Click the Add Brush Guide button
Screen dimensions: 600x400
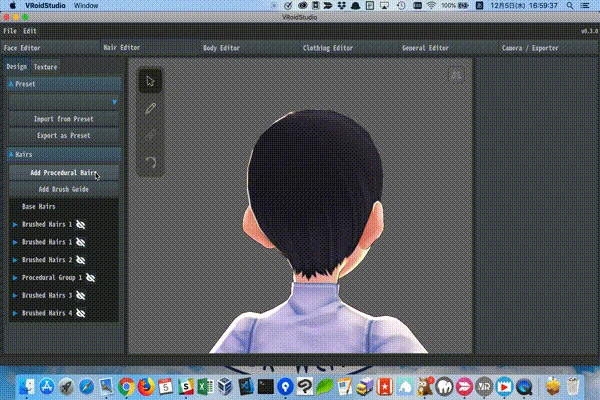point(64,189)
